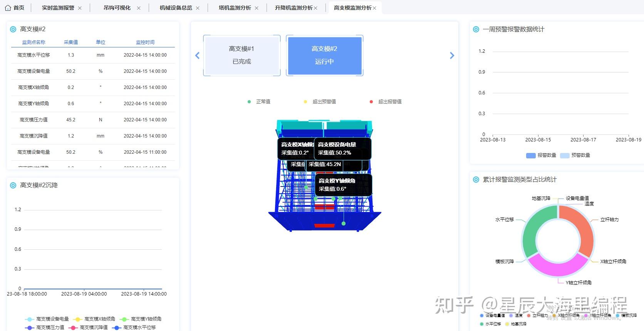Screen dimensions: 644x331
Task: Select the 高支模X轴倾角 table row
Action: pos(93,87)
